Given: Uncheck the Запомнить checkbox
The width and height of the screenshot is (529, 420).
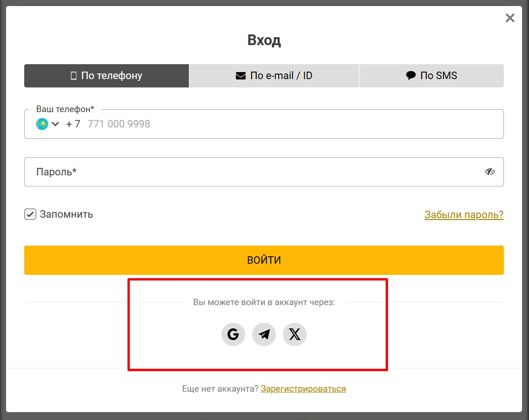Looking at the screenshot, I should [x=30, y=214].
